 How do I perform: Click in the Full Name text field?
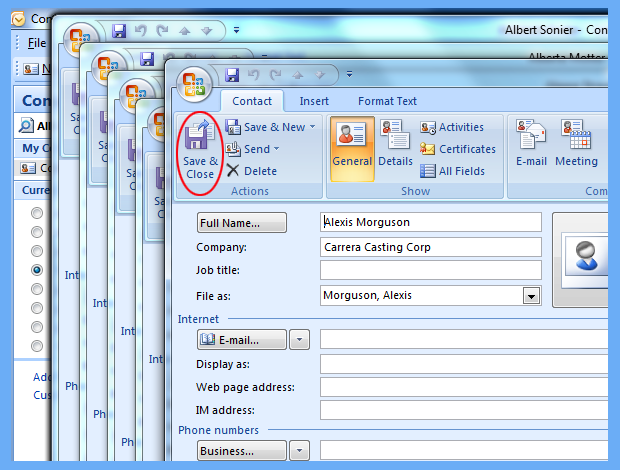click(431, 222)
